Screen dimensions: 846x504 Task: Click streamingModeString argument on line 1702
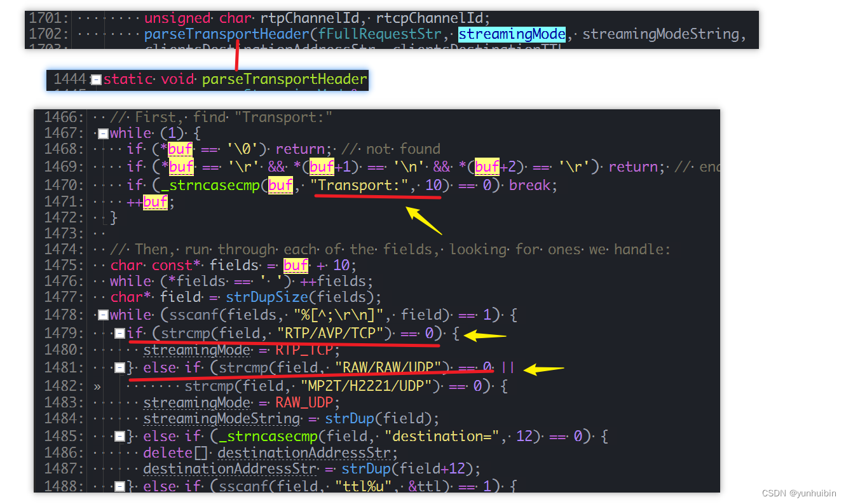point(660,34)
